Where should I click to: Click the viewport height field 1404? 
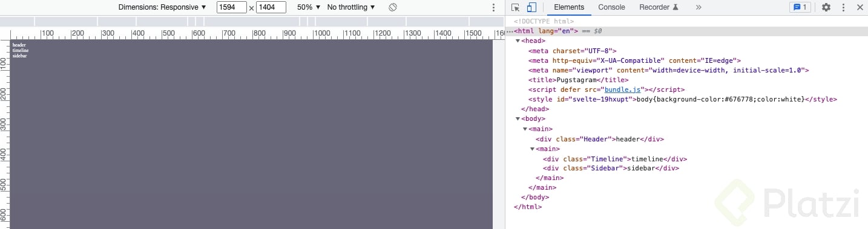[271, 7]
